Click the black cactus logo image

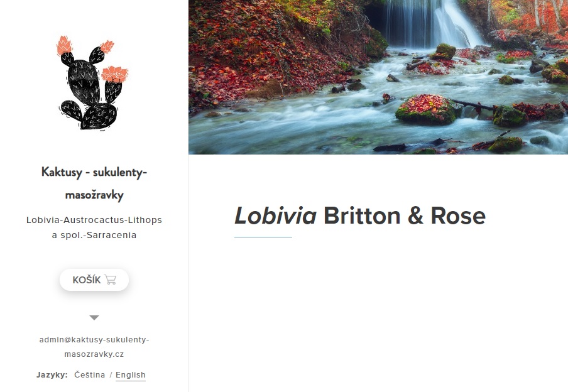click(94, 82)
